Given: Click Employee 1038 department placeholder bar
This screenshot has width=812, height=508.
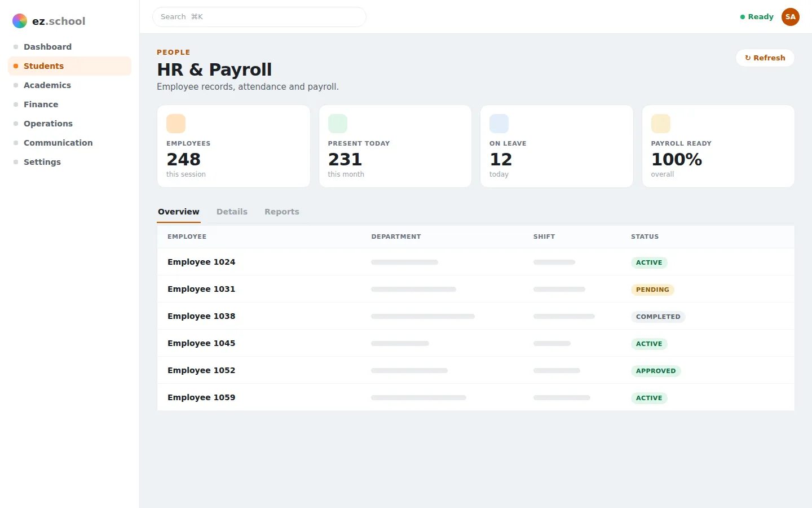Looking at the screenshot, I should pos(423,316).
